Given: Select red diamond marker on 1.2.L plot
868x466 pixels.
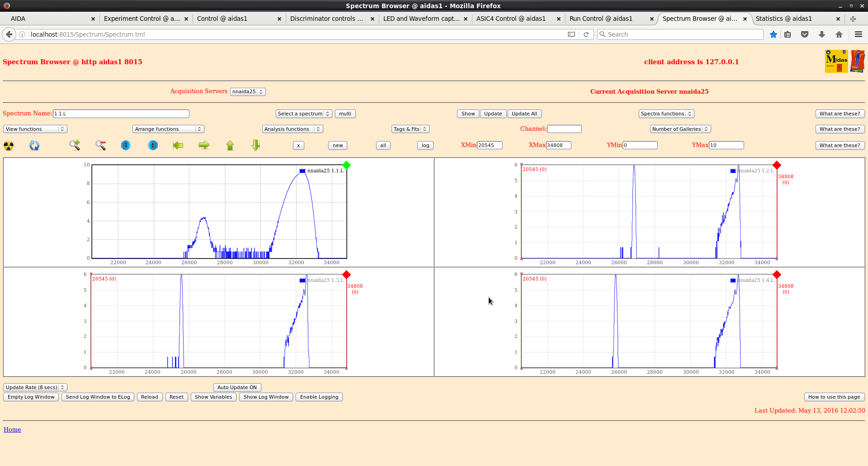Looking at the screenshot, I should 777,165.
